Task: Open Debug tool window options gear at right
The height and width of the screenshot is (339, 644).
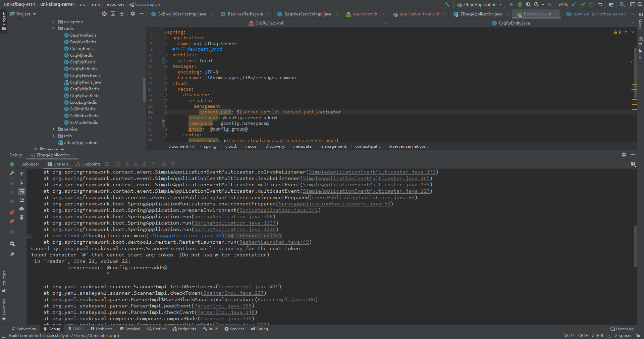Action: pos(624,155)
